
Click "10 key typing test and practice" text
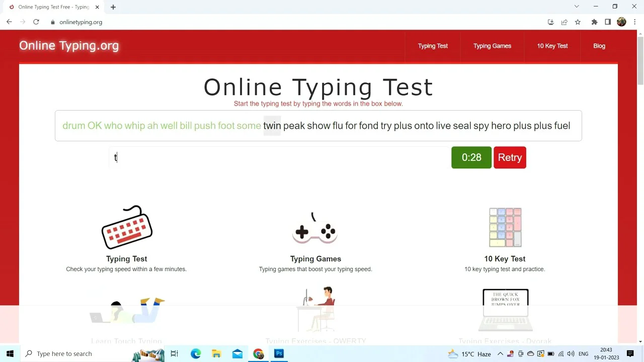pyautogui.click(x=505, y=269)
